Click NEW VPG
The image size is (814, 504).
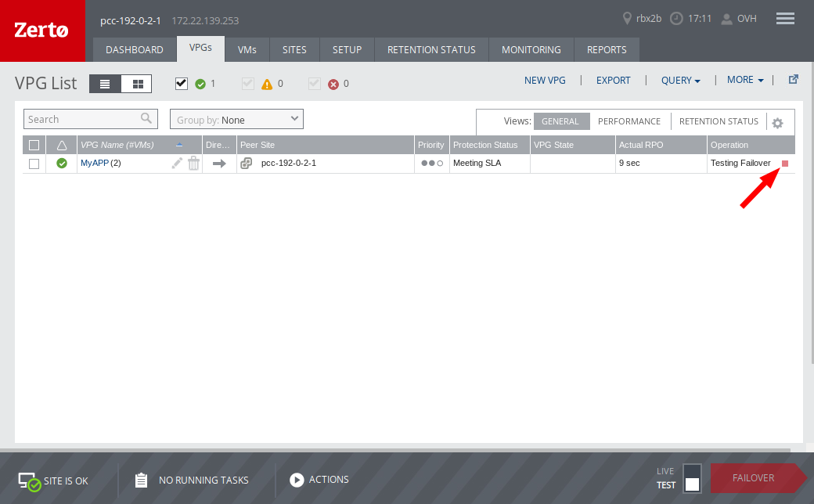(545, 80)
